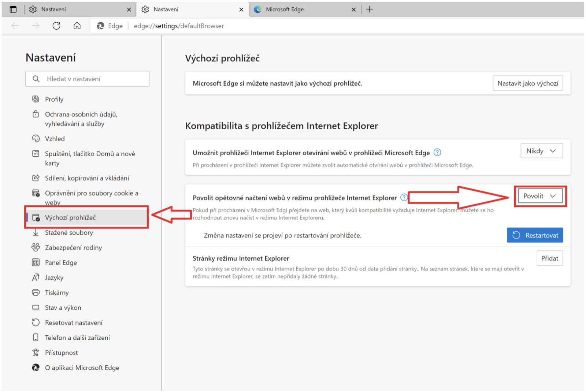This screenshot has height=392, width=586.
Task: Click the Spuštění, tlačítko Domů icon
Action: pos(36,153)
